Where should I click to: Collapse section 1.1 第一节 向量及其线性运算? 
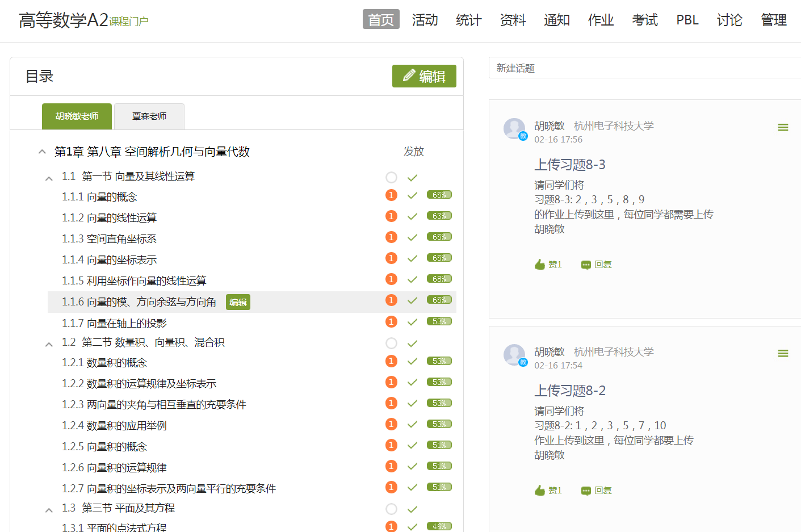click(x=49, y=178)
